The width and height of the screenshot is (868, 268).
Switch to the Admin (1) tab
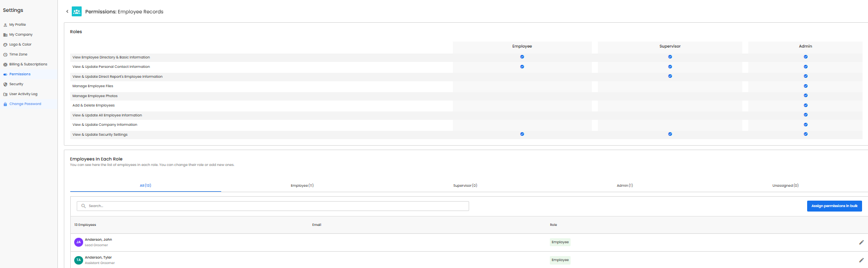[x=625, y=186]
